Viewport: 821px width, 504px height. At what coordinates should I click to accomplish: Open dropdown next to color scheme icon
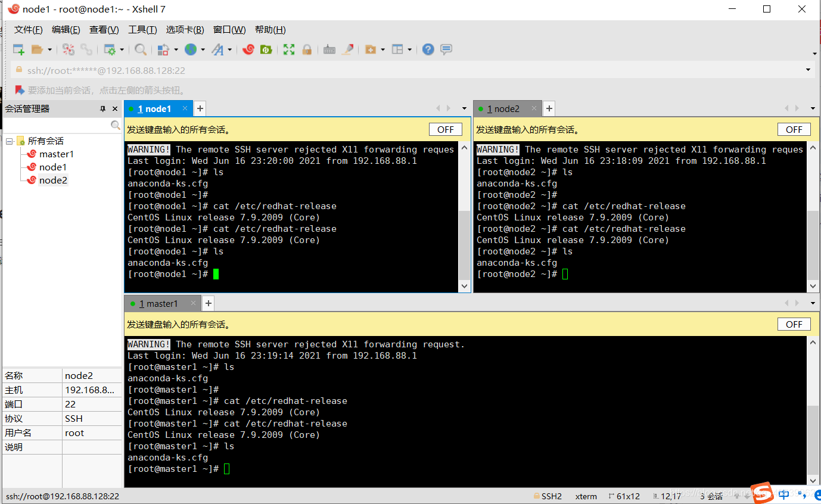(176, 50)
